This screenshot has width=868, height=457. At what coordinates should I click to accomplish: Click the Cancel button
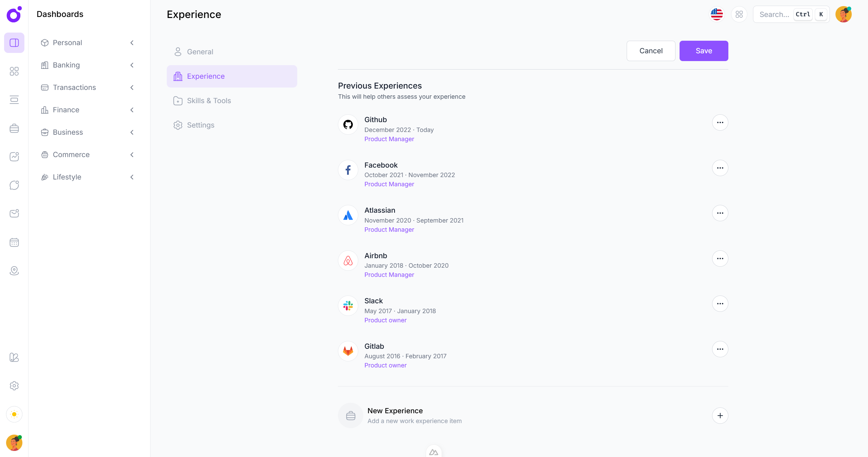(651, 51)
